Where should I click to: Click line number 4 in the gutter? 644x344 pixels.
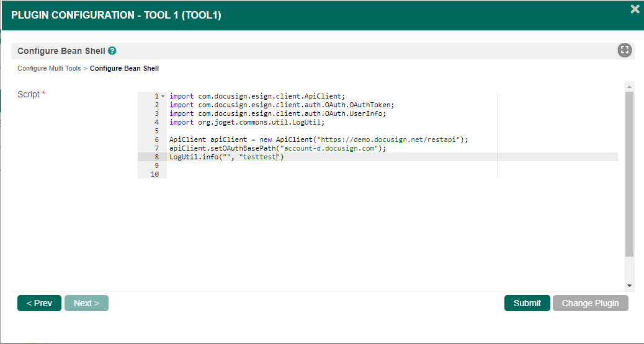(156, 123)
